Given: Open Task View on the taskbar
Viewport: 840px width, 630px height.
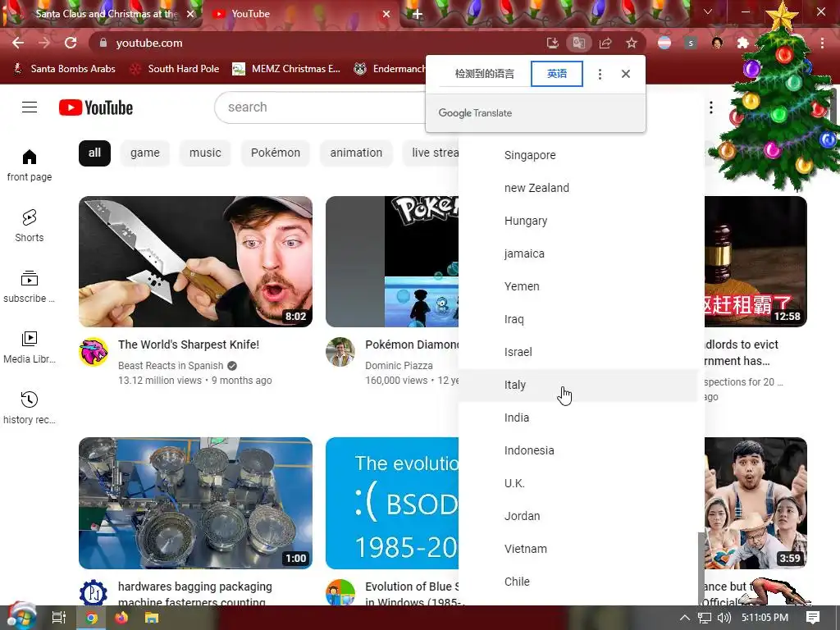Looking at the screenshot, I should [x=59, y=618].
